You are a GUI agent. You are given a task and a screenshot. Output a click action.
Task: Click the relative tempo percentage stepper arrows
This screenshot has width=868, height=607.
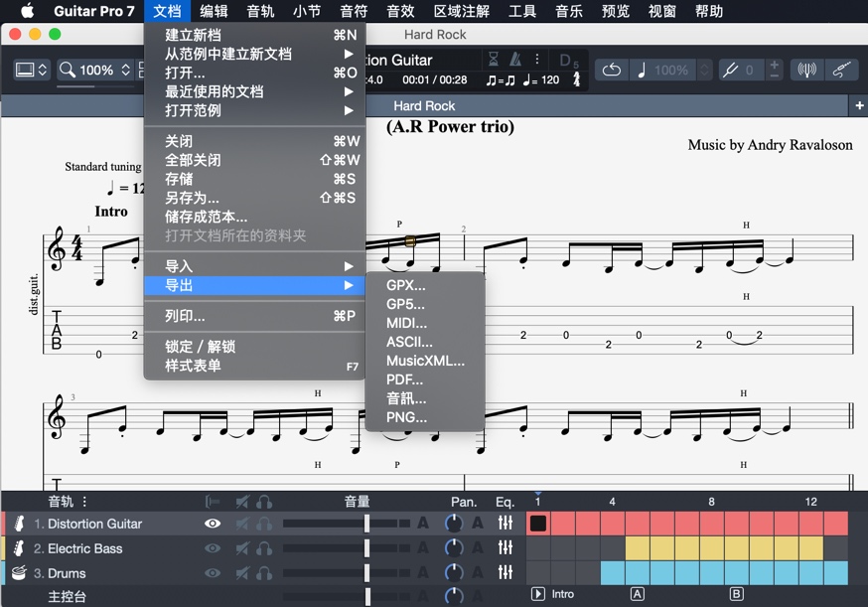[704, 70]
